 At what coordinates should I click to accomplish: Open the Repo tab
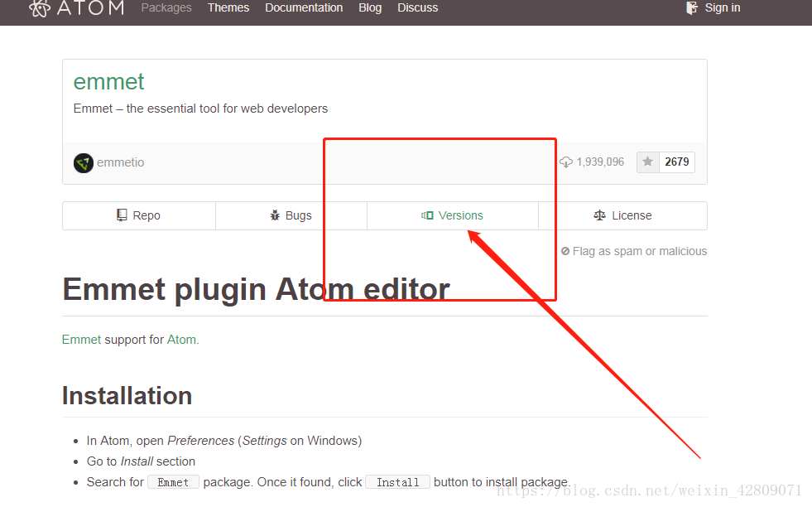[x=139, y=215]
